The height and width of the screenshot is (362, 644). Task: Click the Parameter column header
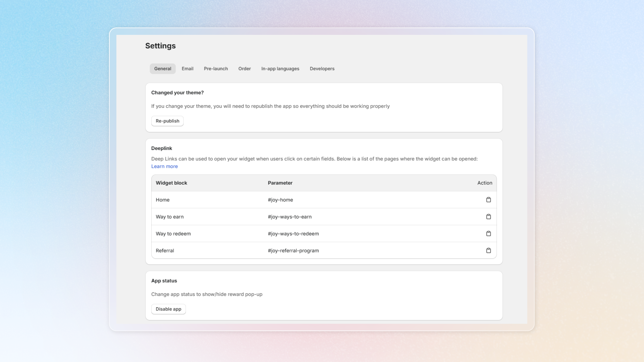click(280, 183)
